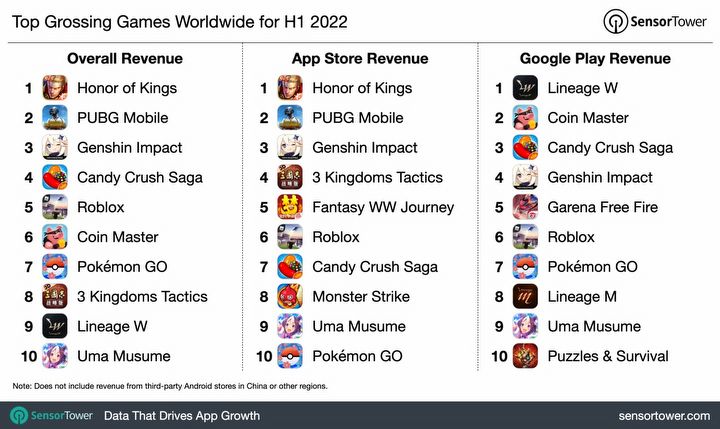Click Honor of Kings icon under Overall Revenue
Viewport: 720px width, 429px height.
[55, 88]
